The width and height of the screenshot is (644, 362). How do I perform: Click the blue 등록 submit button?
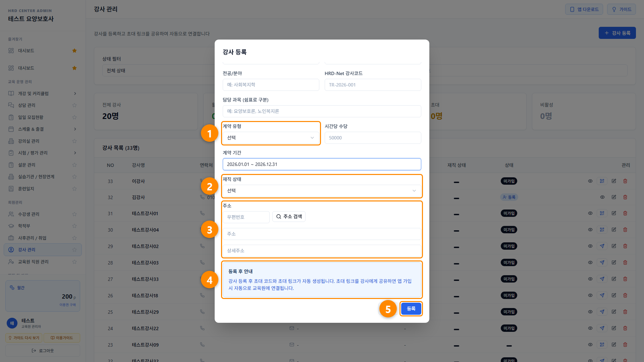coord(411,308)
